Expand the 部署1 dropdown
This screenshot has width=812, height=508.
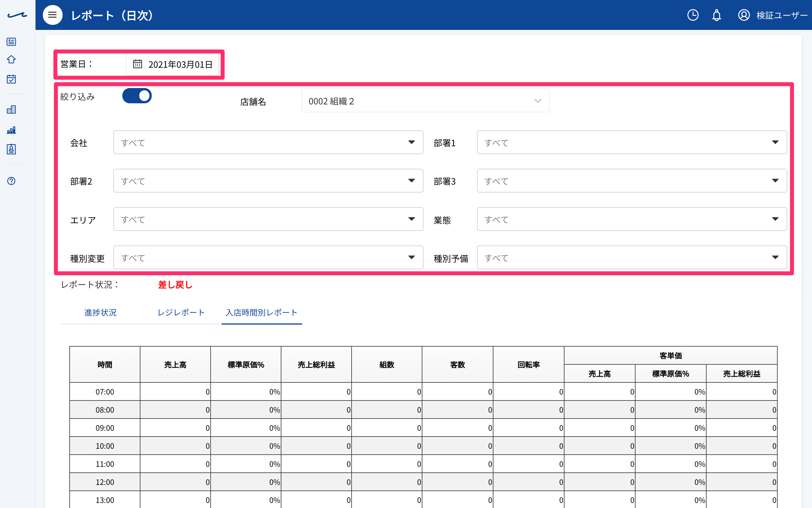pyautogui.click(x=632, y=143)
